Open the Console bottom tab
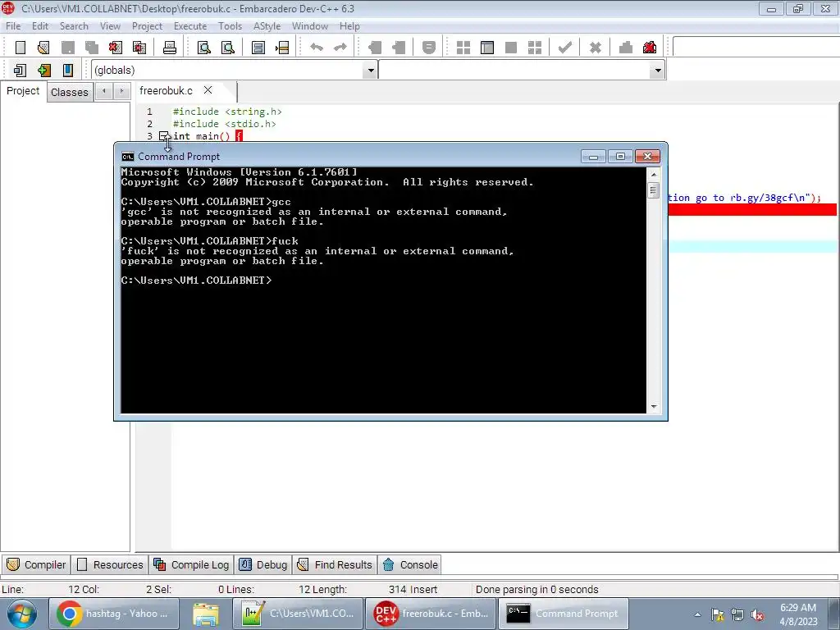 pyautogui.click(x=410, y=564)
